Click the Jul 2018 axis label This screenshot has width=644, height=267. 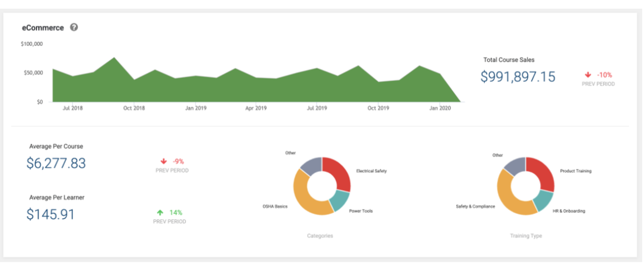[73, 108]
